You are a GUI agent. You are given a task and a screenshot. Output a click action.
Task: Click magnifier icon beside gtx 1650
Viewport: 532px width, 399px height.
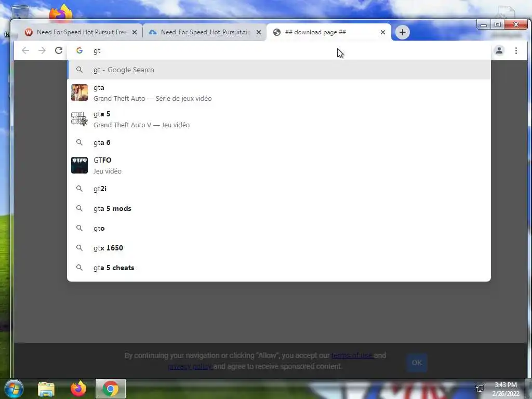tap(79, 248)
